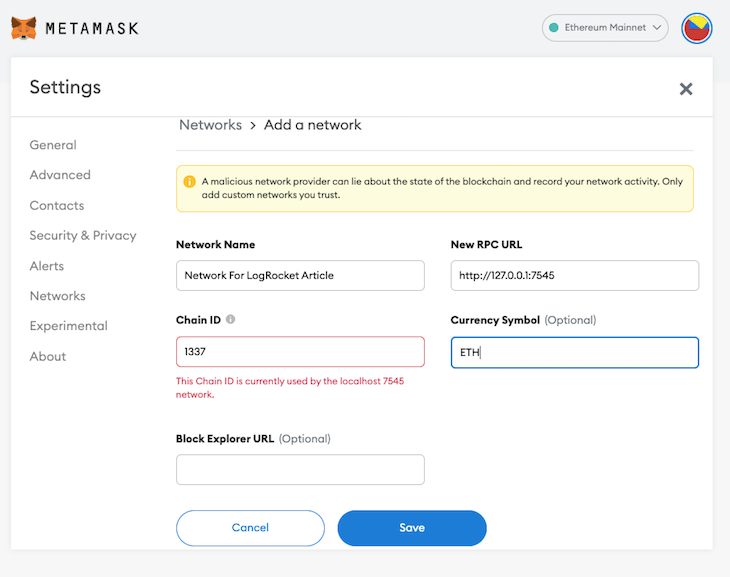
Task: Open Security & Privacy settings
Action: click(83, 236)
